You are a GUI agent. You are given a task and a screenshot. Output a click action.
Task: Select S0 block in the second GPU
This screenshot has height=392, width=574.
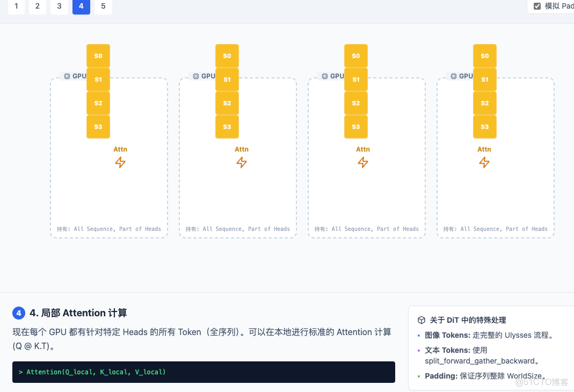click(x=227, y=56)
